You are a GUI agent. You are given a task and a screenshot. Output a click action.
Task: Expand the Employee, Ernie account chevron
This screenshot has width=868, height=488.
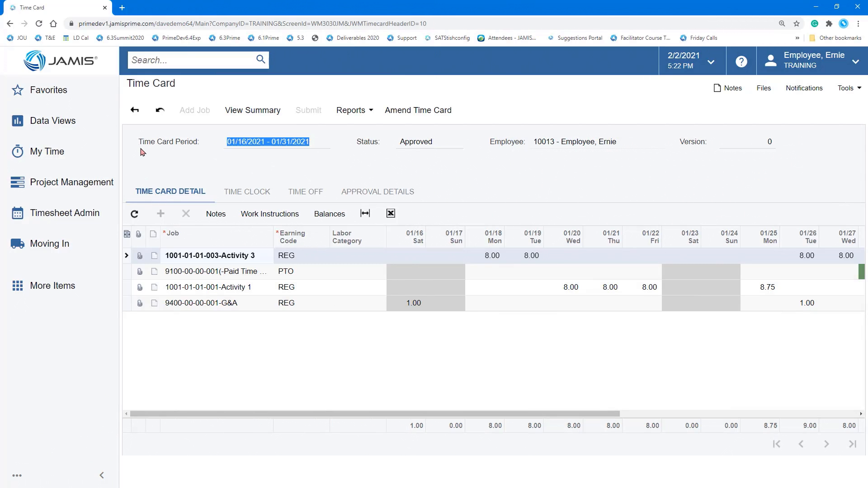[x=855, y=61]
